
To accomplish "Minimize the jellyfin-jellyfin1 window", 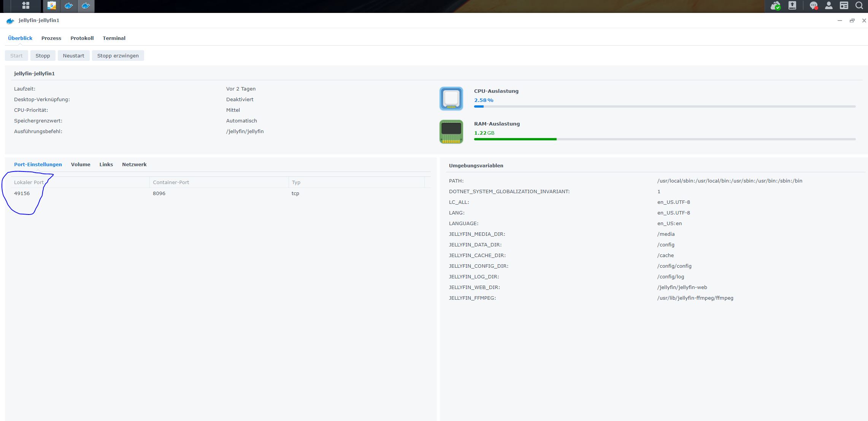I will (x=839, y=21).
